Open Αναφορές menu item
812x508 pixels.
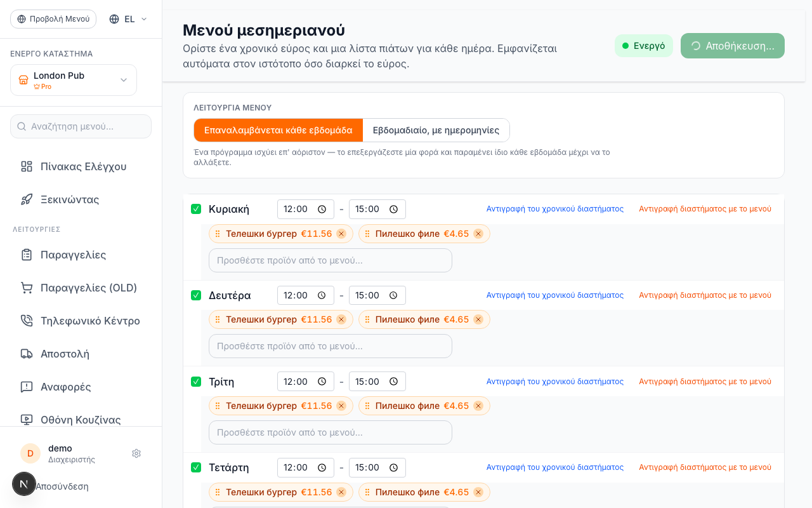81,387
